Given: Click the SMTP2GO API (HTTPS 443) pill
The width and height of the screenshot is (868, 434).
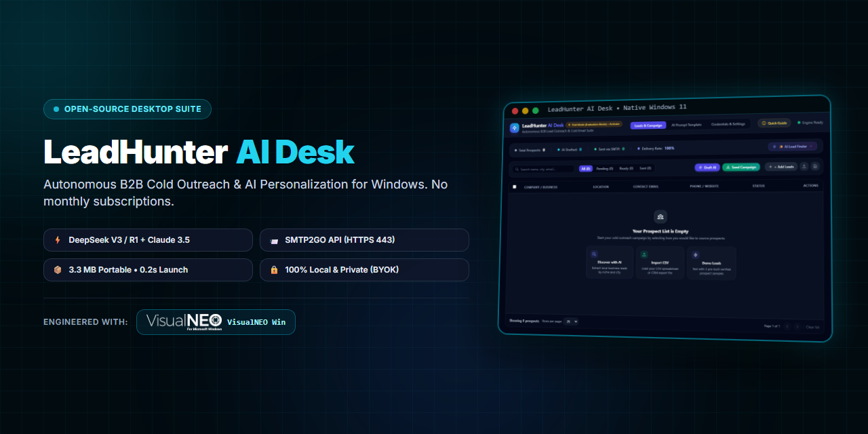Looking at the screenshot, I should coord(364,240).
